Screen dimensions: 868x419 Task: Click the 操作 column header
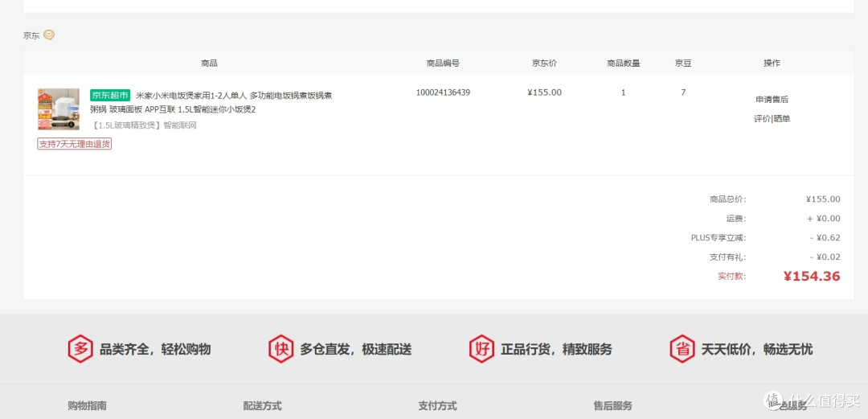(772, 64)
